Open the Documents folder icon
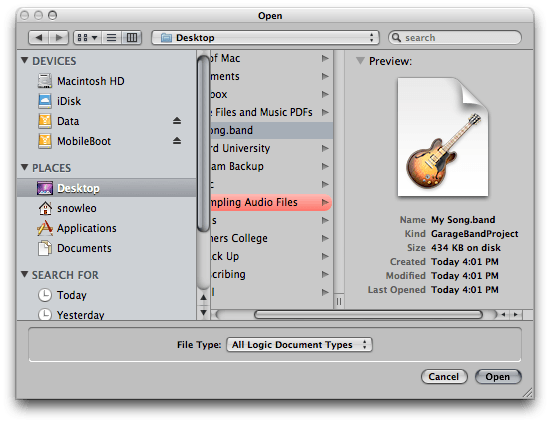Viewport: 550px width, 423px height. pos(45,248)
